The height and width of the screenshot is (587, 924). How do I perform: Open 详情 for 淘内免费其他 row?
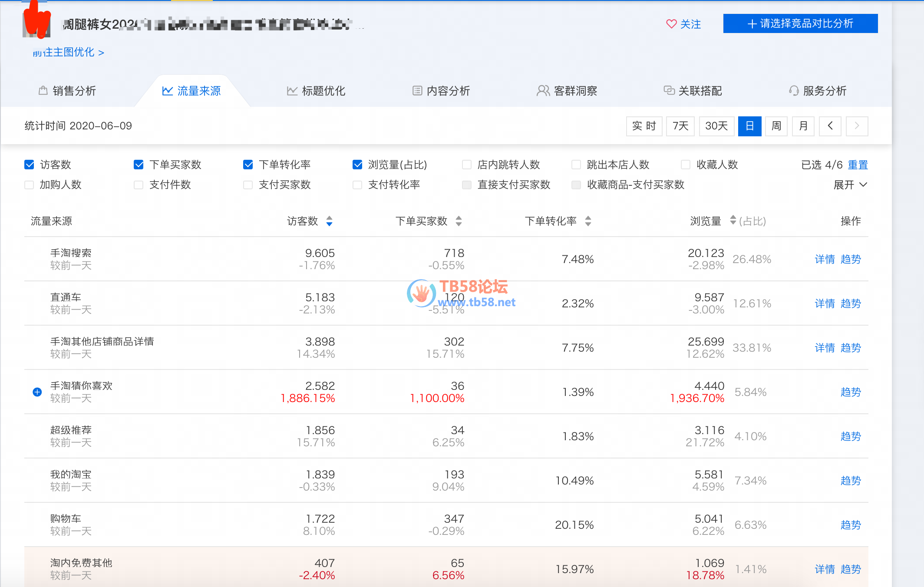coord(825,569)
